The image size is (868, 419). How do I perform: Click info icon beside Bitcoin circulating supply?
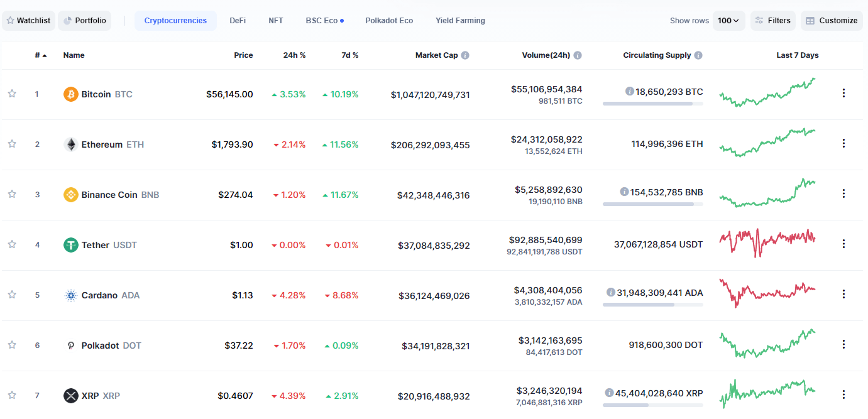tap(629, 91)
